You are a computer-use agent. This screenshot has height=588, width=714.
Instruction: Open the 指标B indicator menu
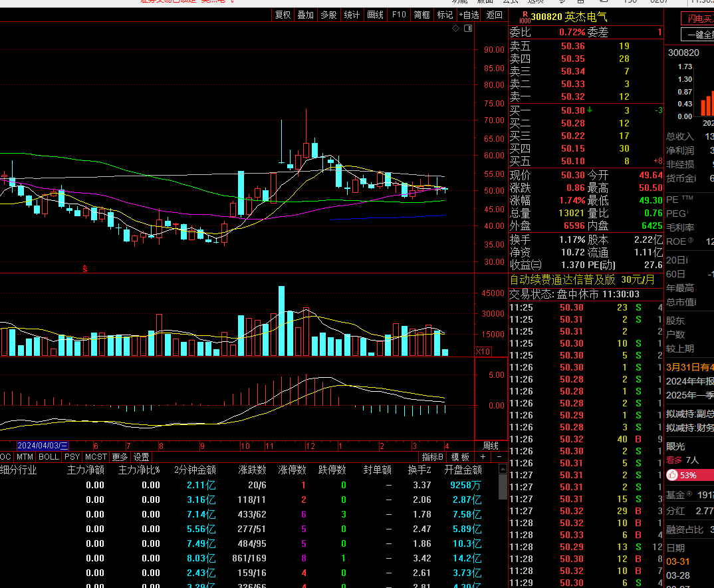[433, 457]
